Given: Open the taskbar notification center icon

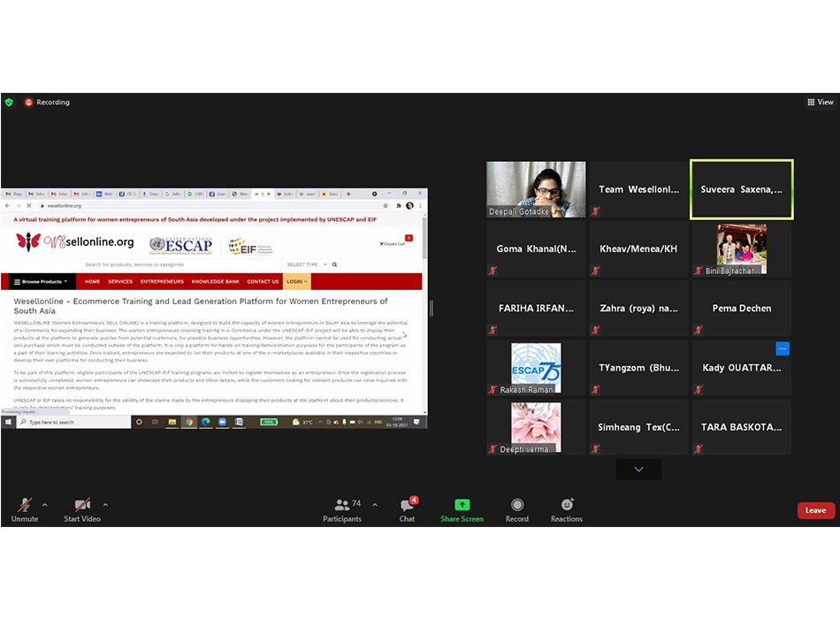Looking at the screenshot, I should (x=416, y=423).
